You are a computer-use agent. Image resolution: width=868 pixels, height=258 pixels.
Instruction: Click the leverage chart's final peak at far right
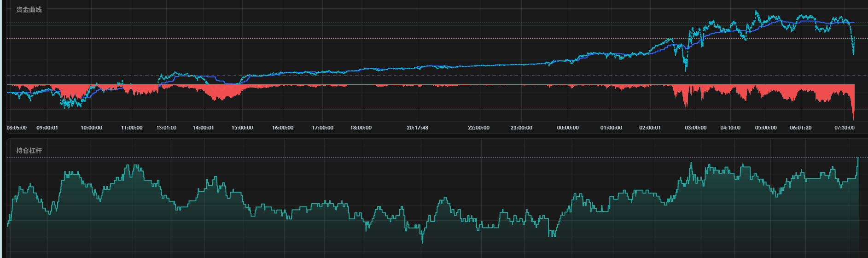pos(858,158)
